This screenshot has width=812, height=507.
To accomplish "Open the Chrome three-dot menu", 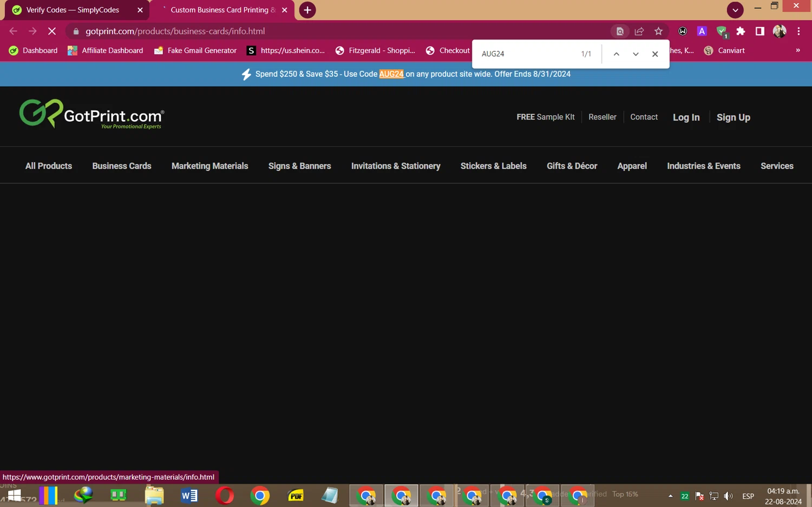I will [x=798, y=31].
